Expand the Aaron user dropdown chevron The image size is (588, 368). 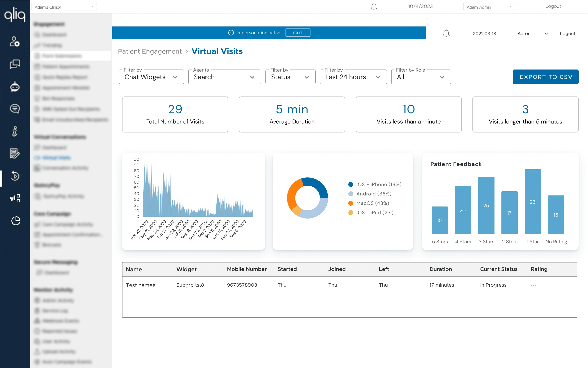pos(546,34)
